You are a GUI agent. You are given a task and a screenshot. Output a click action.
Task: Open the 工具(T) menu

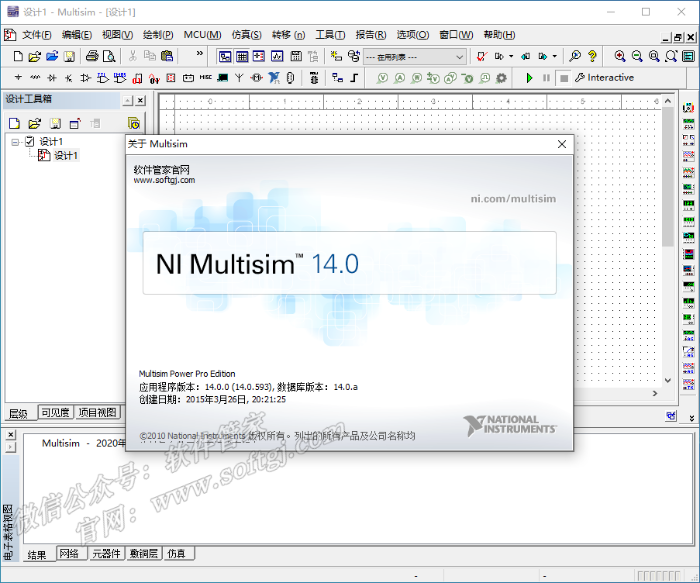(x=330, y=35)
